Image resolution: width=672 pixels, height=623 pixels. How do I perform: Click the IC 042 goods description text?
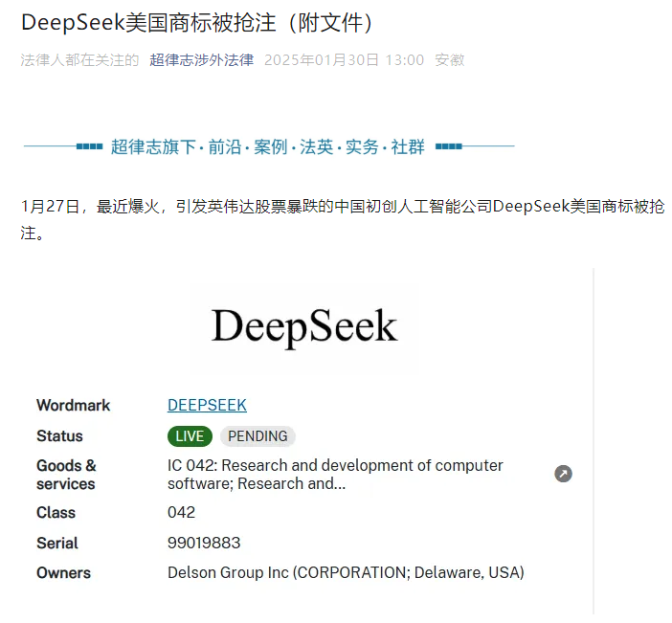pos(335,475)
